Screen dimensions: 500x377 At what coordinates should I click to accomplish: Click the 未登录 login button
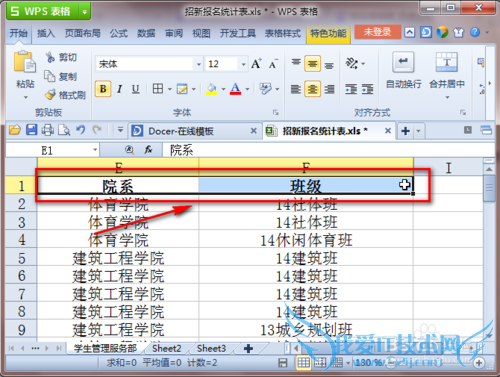point(377,32)
